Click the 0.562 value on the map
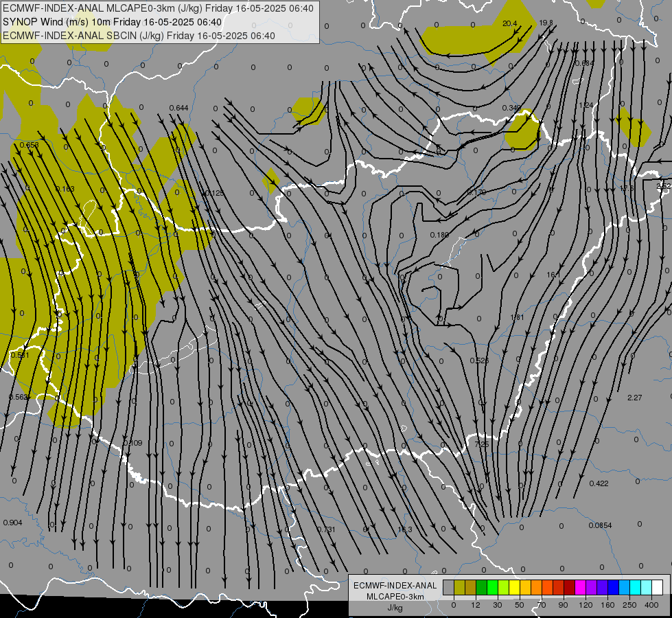Screen dimensions: 672x618 19,397
